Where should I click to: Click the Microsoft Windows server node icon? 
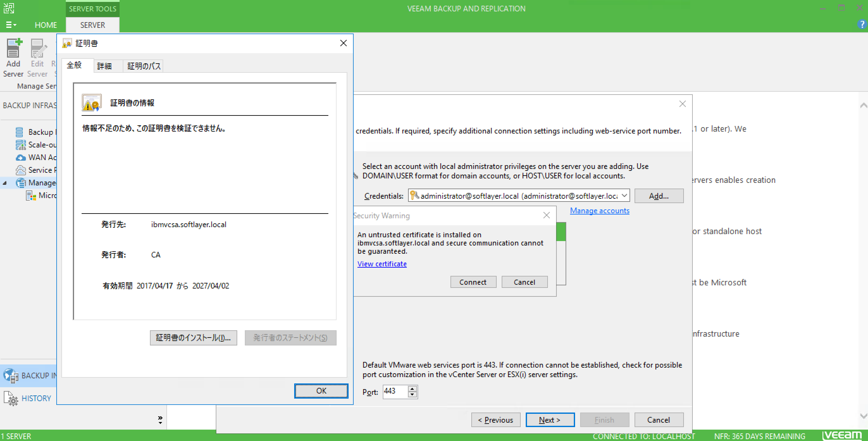(31, 196)
